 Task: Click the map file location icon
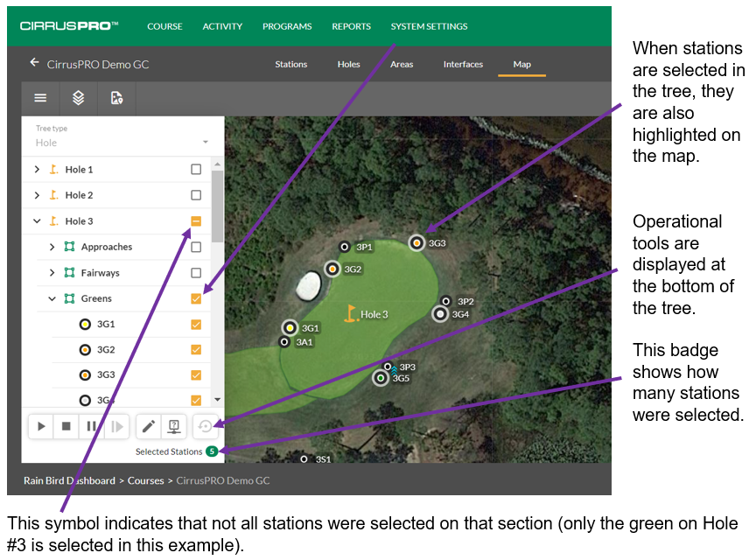pos(116,98)
